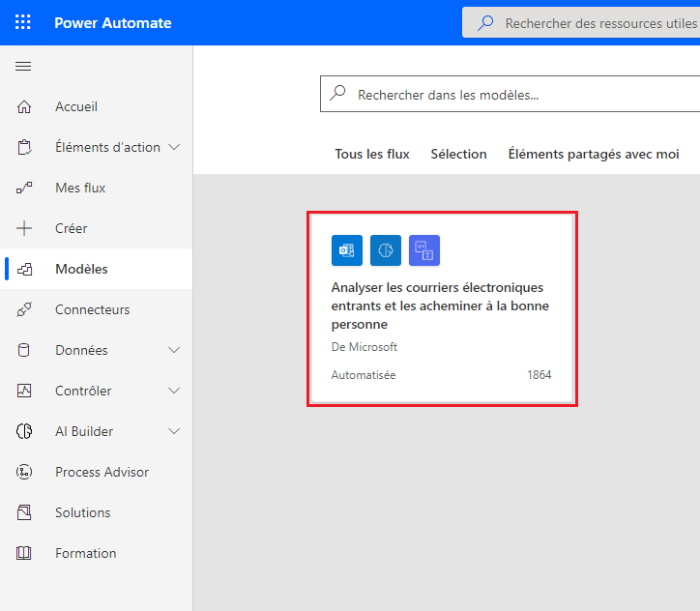Click the Formation book icon
Image resolution: width=700 pixels, height=611 pixels.
click(24, 553)
